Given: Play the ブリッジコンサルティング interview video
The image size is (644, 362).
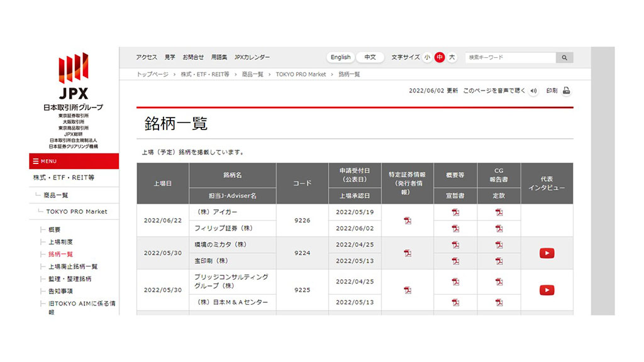Looking at the screenshot, I should click(x=547, y=290).
